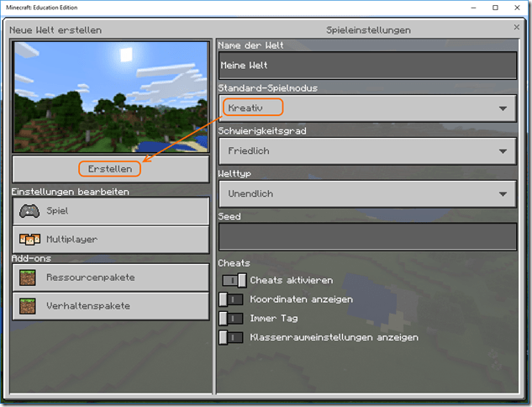Maximize the Minecraft window
Image resolution: width=532 pixels, height=407 pixels.
pos(494,8)
